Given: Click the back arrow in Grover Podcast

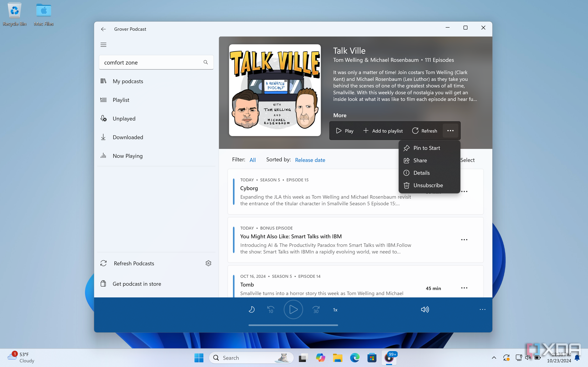Looking at the screenshot, I should pos(103,29).
